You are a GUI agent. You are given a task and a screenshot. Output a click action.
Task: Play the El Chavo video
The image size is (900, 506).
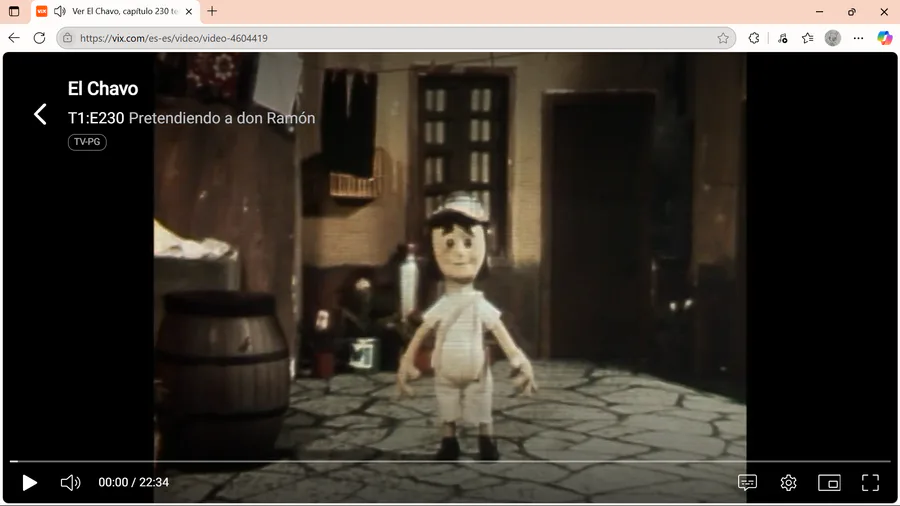click(x=29, y=482)
